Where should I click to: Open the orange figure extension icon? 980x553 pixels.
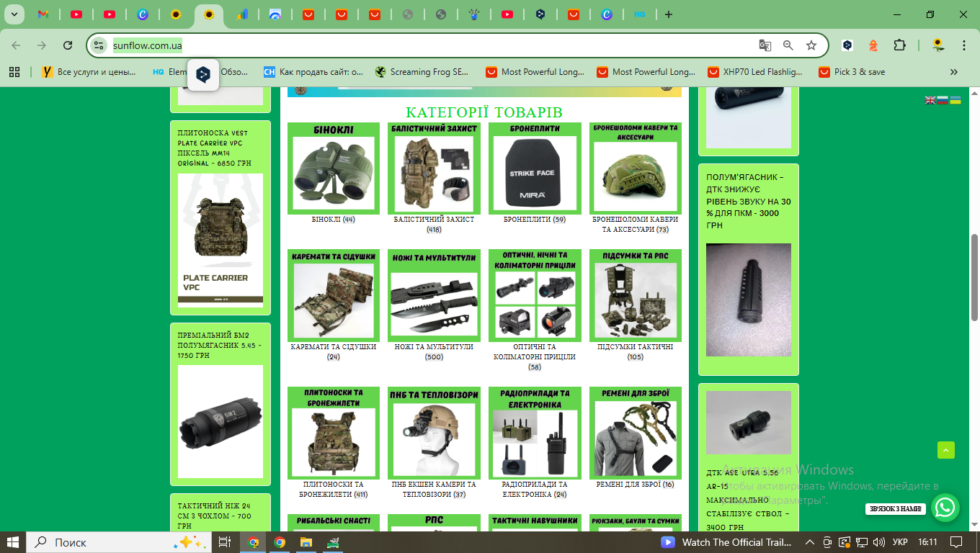[873, 45]
